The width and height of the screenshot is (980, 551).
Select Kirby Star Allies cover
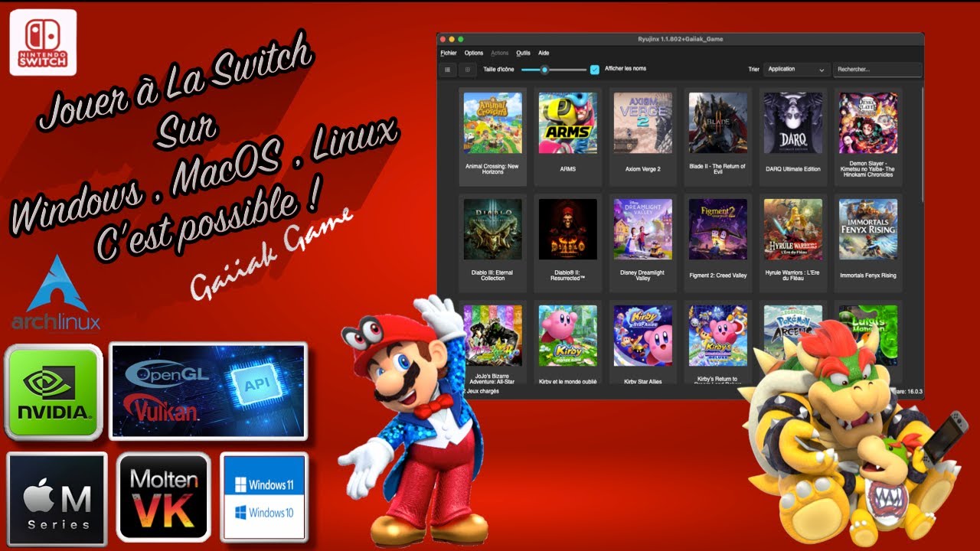pos(643,335)
